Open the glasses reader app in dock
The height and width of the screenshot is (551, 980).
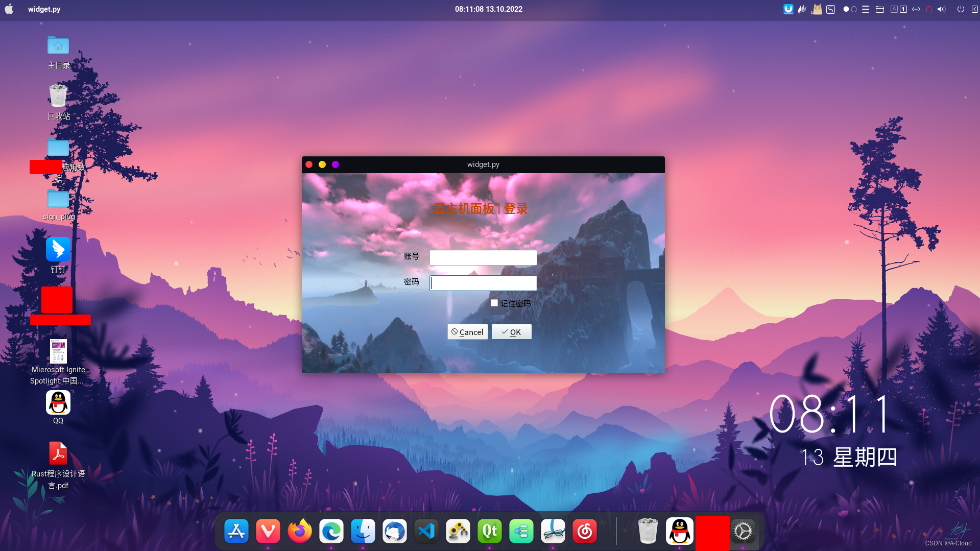[553, 531]
